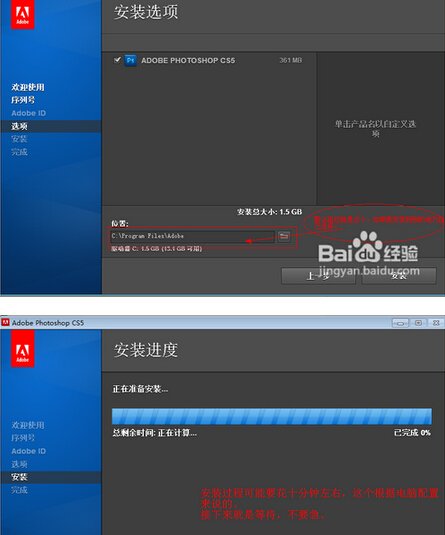This screenshot has width=445, height=535.
Task: Click the blue installation progress bar
Action: pos(272,416)
